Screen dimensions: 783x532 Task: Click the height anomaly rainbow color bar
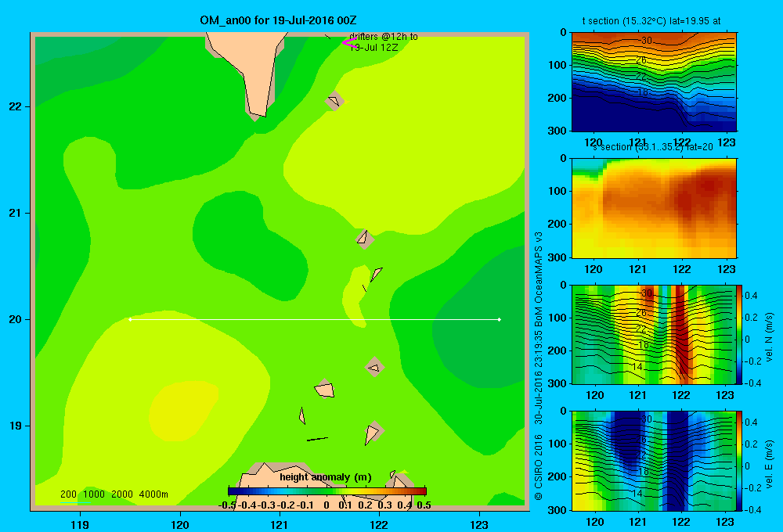(x=327, y=491)
